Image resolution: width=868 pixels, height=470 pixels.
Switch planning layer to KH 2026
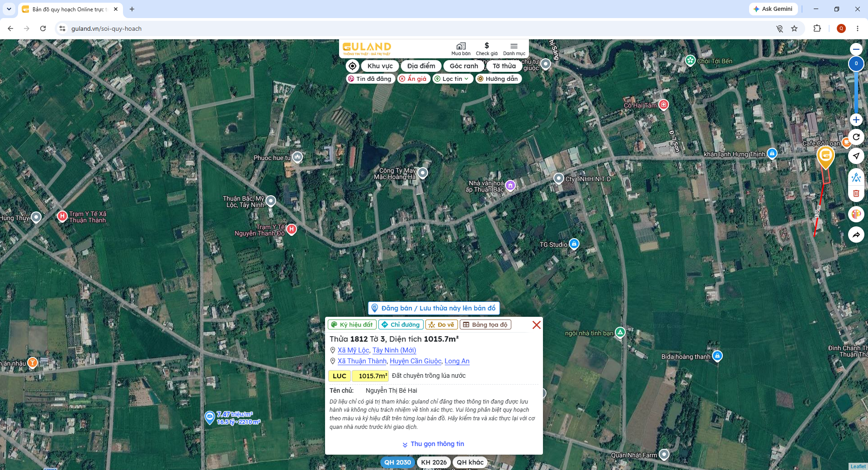[434, 462]
